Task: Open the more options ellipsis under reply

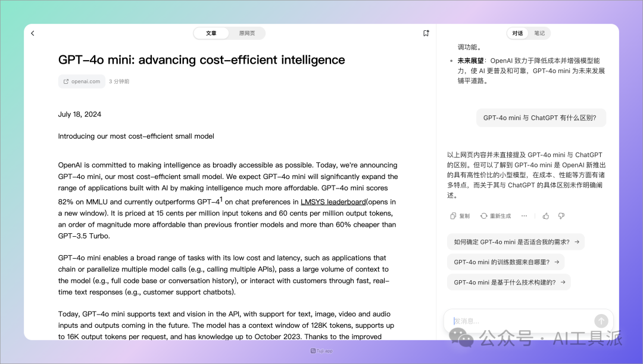Action: [524, 216]
